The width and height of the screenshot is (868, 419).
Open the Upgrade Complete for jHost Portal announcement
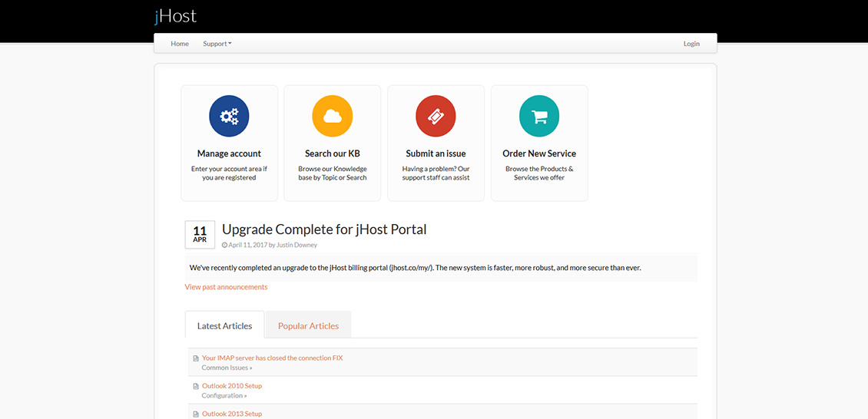[x=324, y=229]
